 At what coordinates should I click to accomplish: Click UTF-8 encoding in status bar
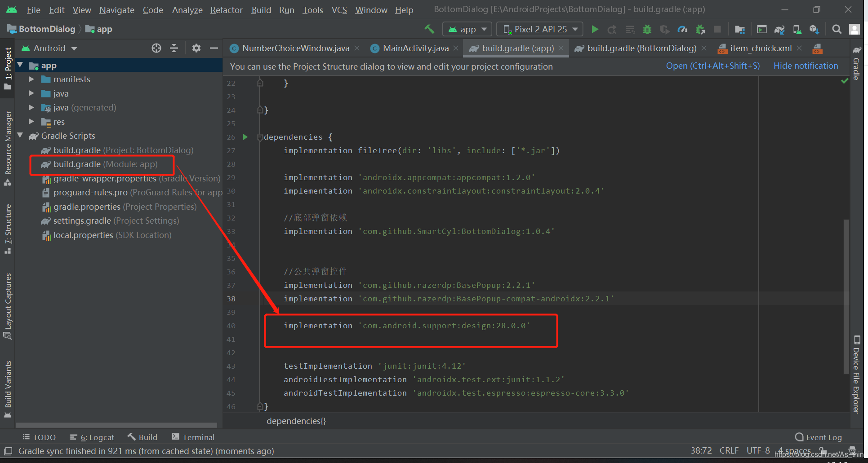click(x=758, y=450)
